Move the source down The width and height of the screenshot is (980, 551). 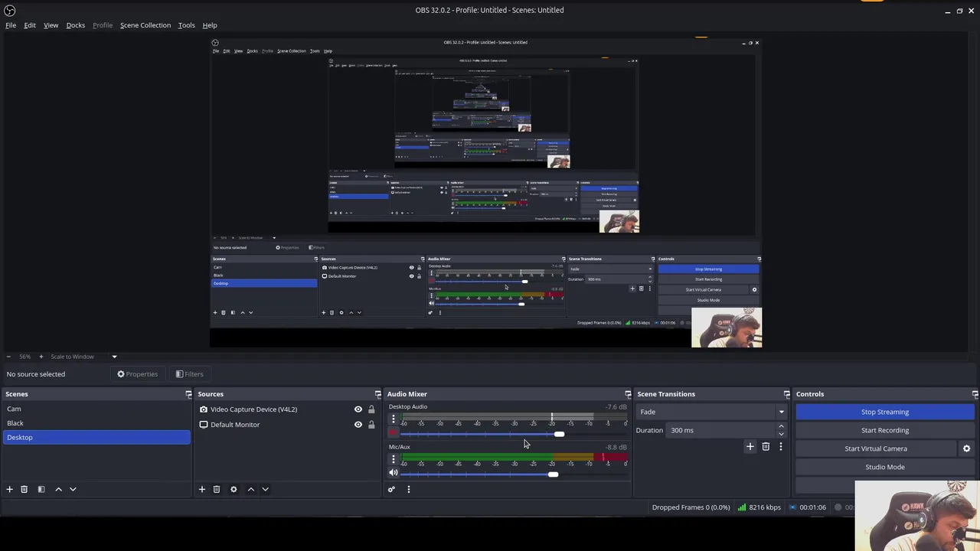point(265,489)
